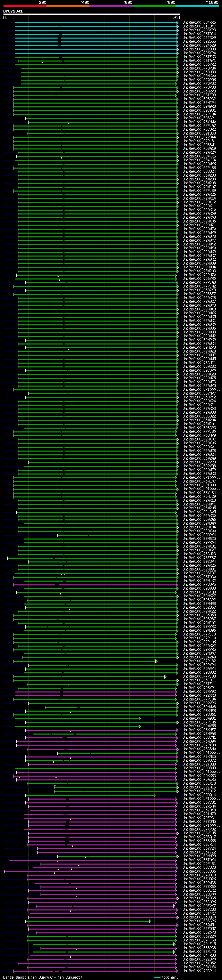Select the white BP072841 query bar
The image size is (222, 980).
(x=92, y=15)
